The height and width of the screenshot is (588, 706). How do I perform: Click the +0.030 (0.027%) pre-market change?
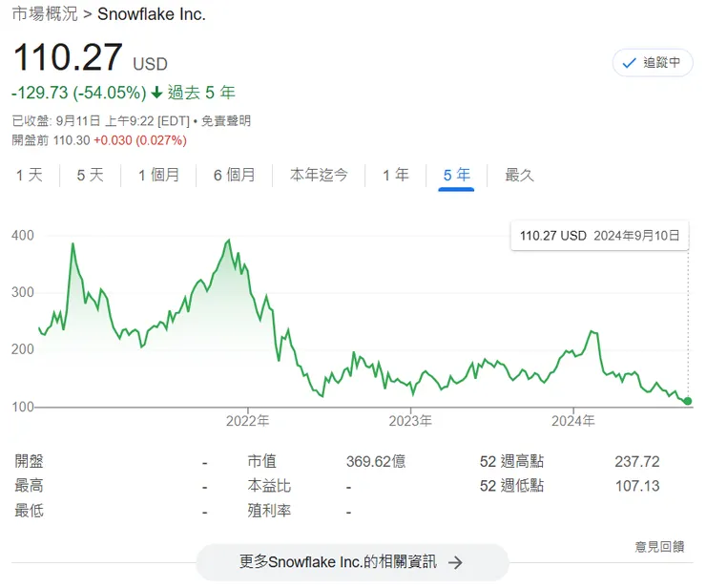click(x=140, y=140)
